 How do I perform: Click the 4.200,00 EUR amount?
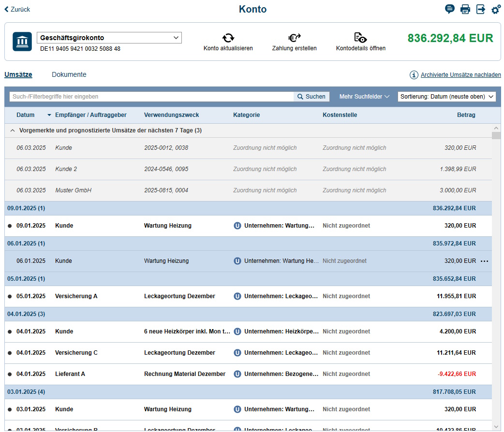[458, 331]
